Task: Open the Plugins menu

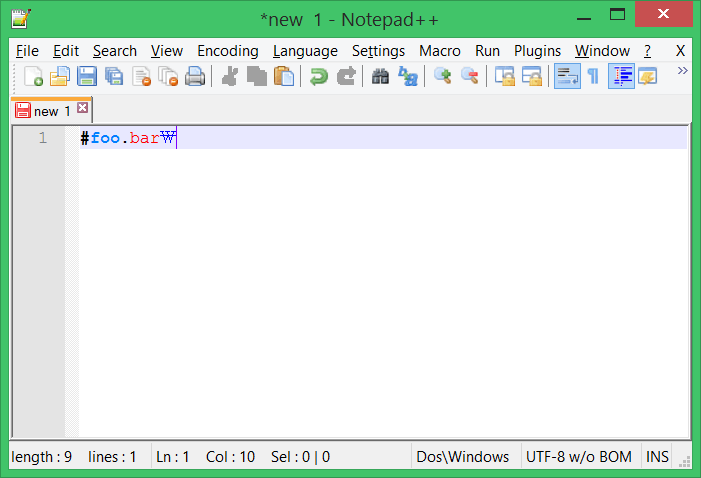Action: coord(537,50)
